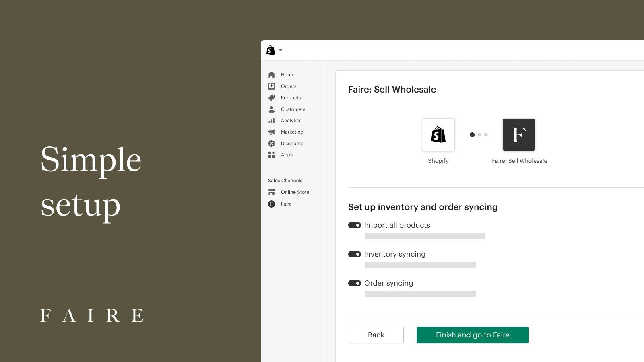The width and height of the screenshot is (644, 362).
Task: Open the Faire sales channel
Action: click(286, 204)
